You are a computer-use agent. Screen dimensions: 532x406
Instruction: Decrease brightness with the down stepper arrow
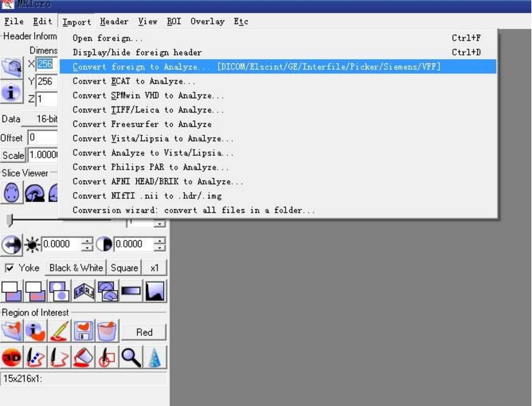(x=88, y=248)
